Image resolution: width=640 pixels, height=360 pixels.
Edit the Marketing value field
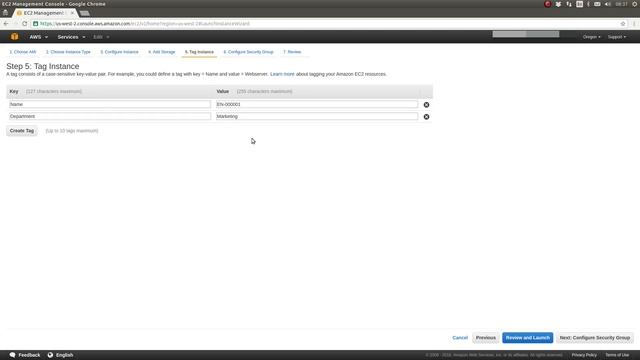tap(317, 116)
